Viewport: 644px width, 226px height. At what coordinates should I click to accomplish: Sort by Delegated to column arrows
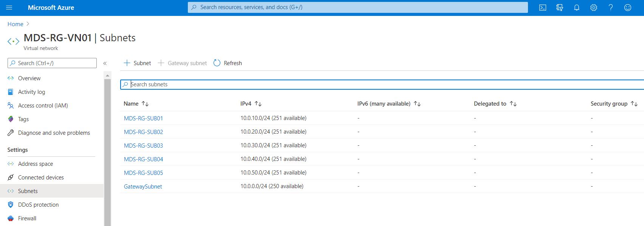513,104
